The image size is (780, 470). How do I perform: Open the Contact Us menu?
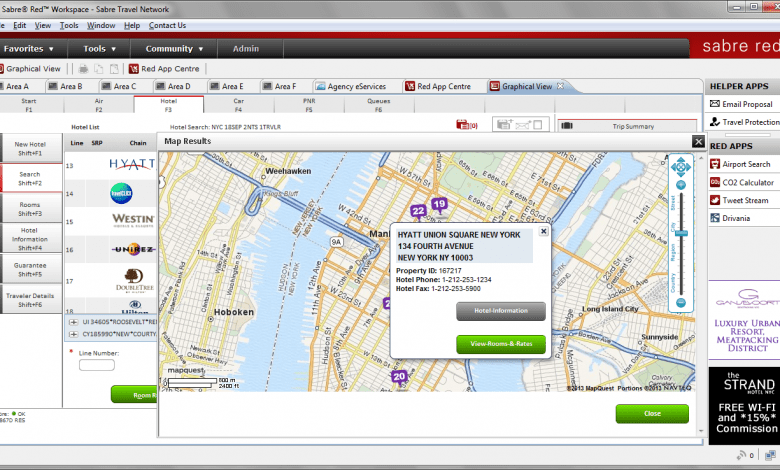[x=167, y=25]
